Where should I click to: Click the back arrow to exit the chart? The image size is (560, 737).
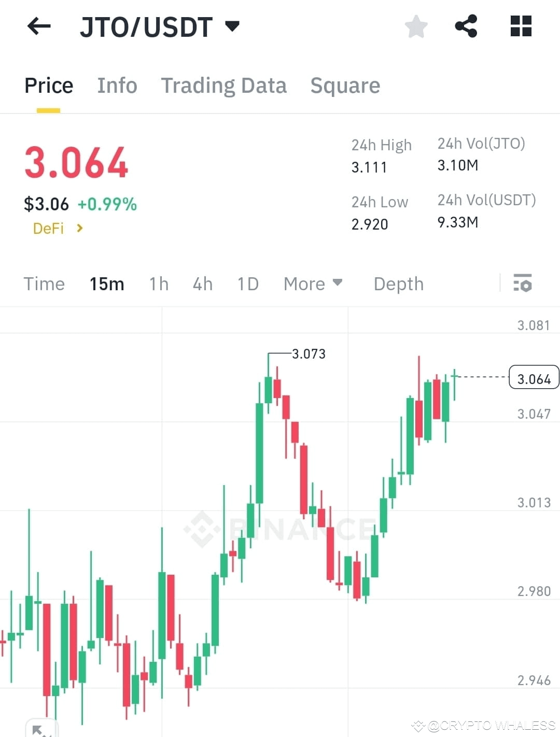[x=38, y=26]
